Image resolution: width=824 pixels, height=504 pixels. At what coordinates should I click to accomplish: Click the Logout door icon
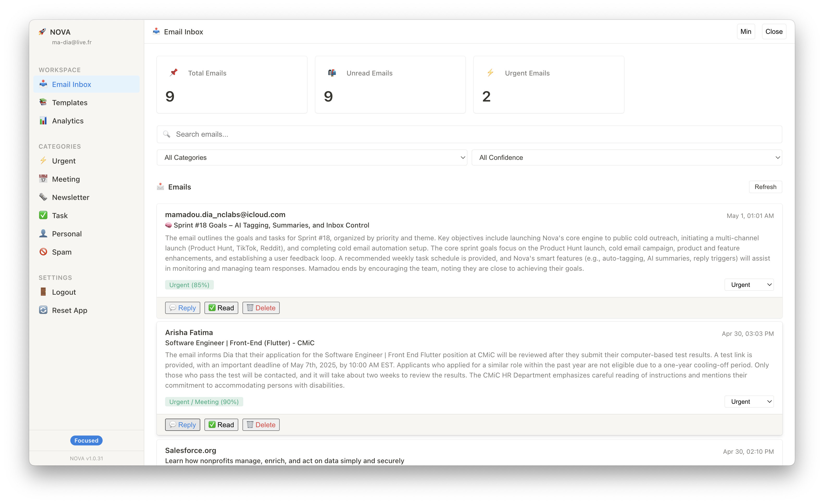(x=43, y=292)
